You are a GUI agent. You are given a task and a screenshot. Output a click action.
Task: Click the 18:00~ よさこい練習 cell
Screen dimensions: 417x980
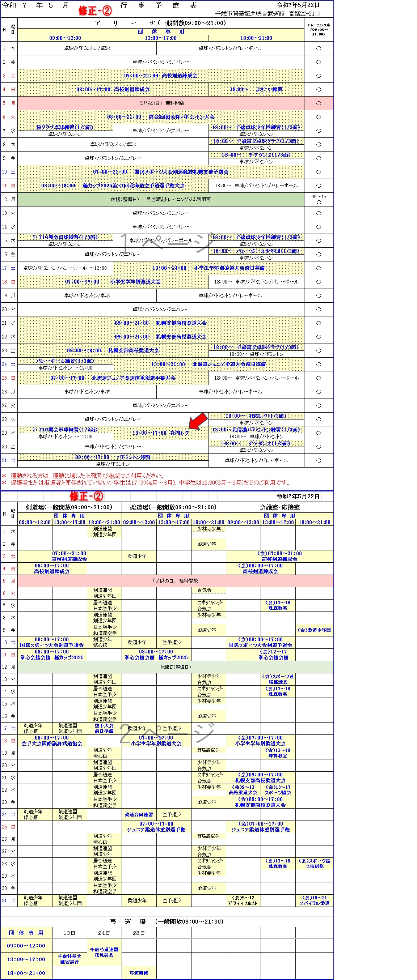pyautogui.click(x=256, y=89)
